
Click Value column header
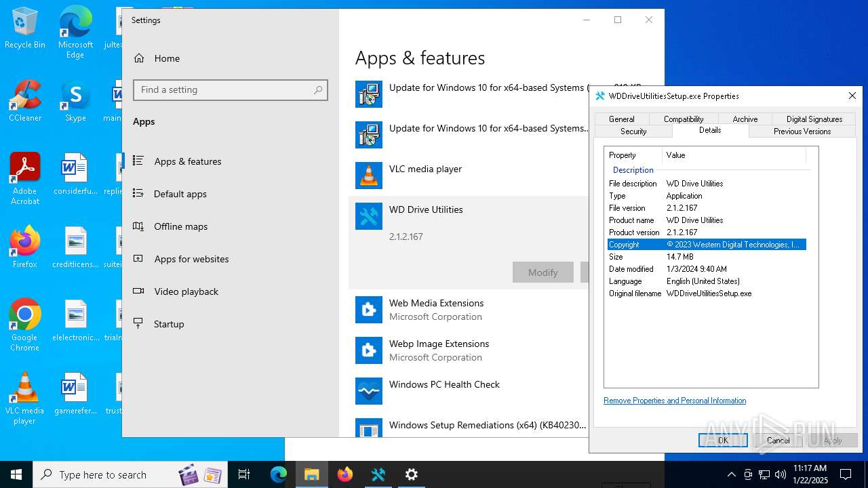[x=734, y=155]
